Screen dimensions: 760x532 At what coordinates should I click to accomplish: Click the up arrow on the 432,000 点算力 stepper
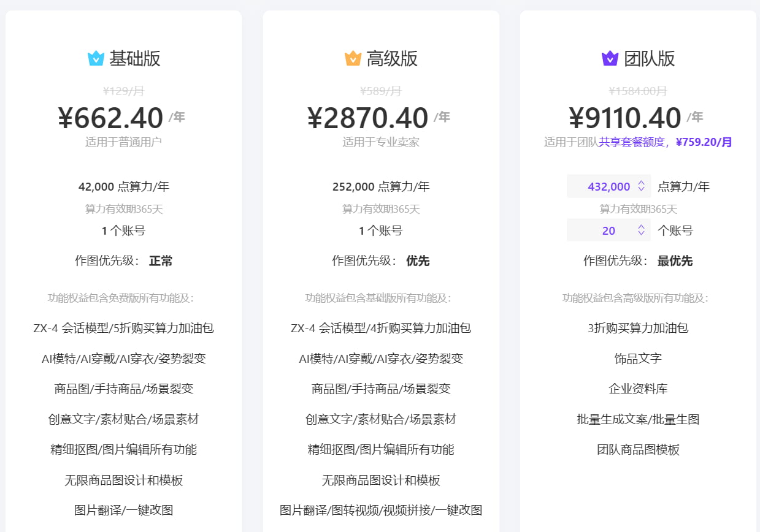coord(641,183)
